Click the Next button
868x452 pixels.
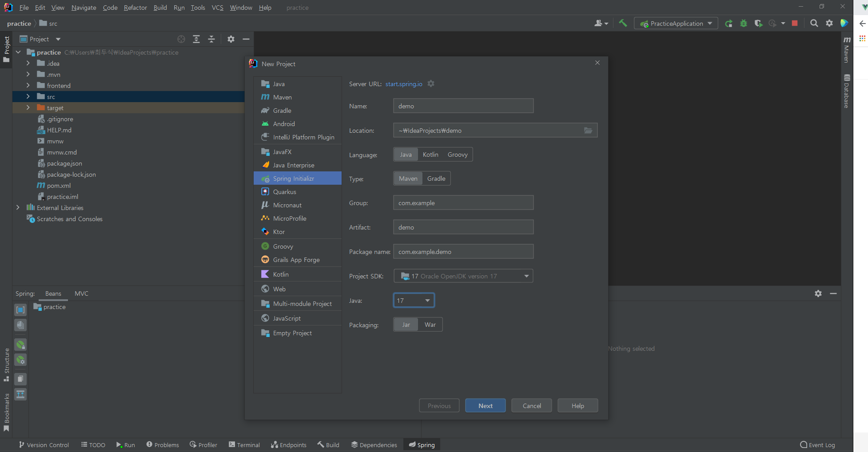pos(486,406)
